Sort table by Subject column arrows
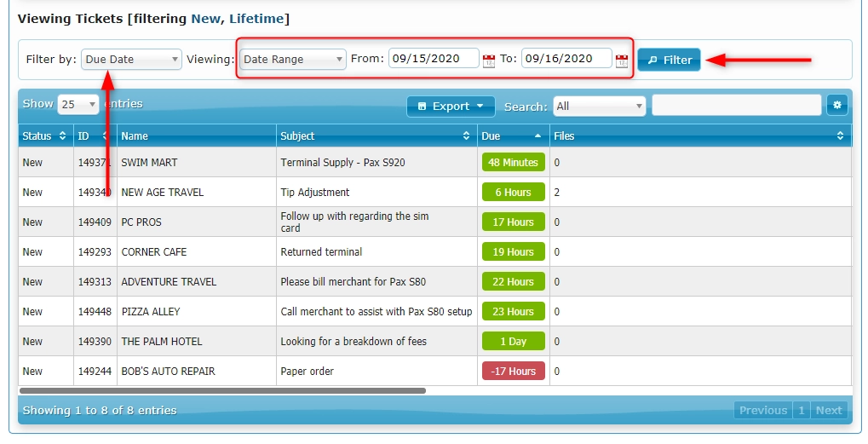This screenshot has height=444, width=868. [466, 136]
